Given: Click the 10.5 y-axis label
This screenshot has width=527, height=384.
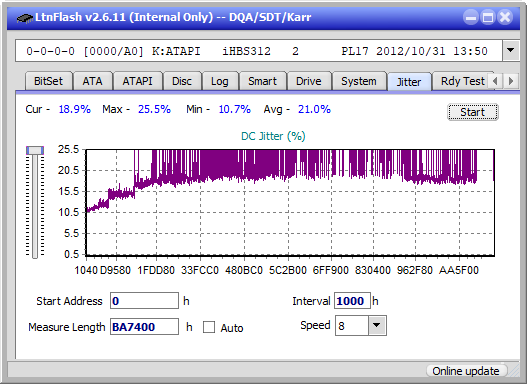Looking at the screenshot, I should [69, 212].
